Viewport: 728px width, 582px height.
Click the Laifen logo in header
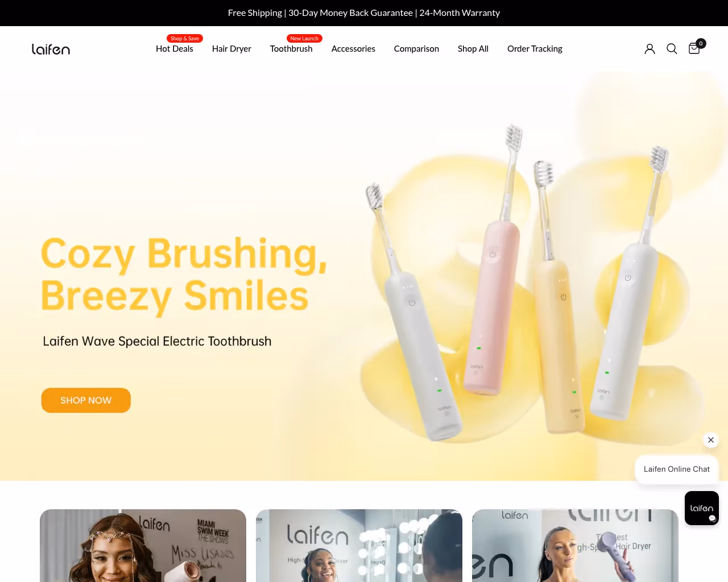point(51,49)
